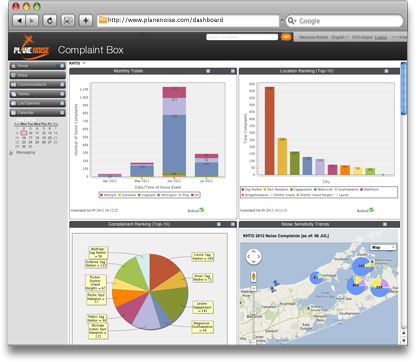Go back with the browser back arrow

point(19,21)
